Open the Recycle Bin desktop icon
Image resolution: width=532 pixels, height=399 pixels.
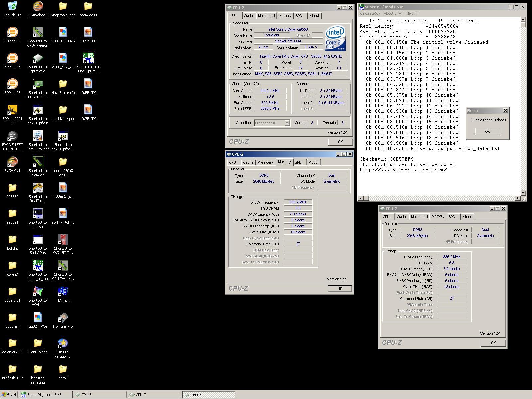[12, 9]
